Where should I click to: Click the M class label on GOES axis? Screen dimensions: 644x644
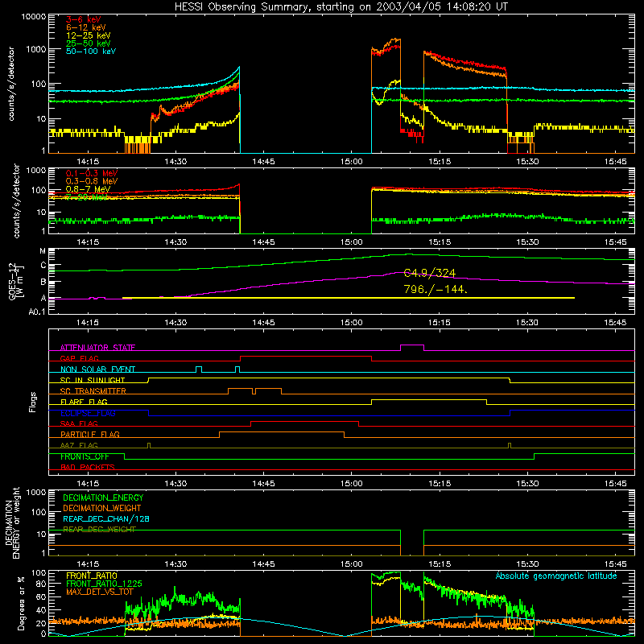coord(43,251)
